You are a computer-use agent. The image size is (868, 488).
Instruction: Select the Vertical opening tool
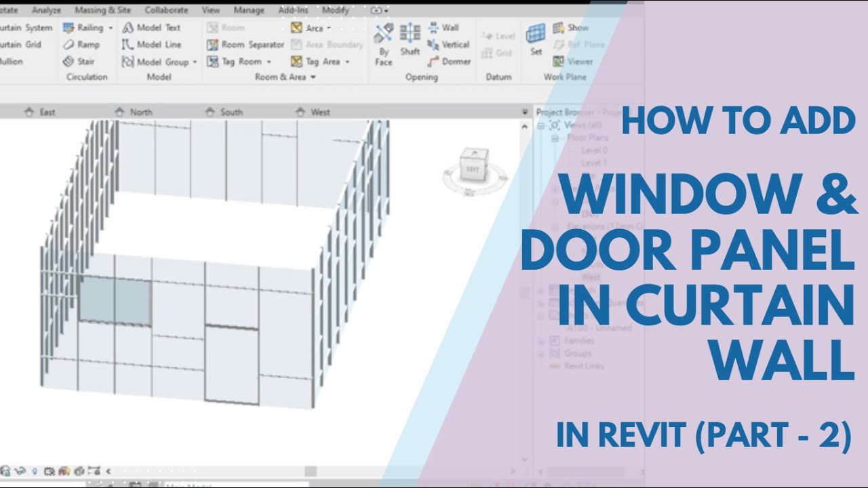point(449,45)
